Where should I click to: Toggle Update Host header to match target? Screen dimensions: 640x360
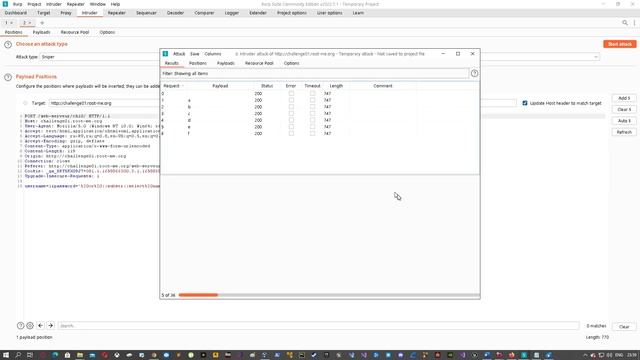click(x=525, y=103)
